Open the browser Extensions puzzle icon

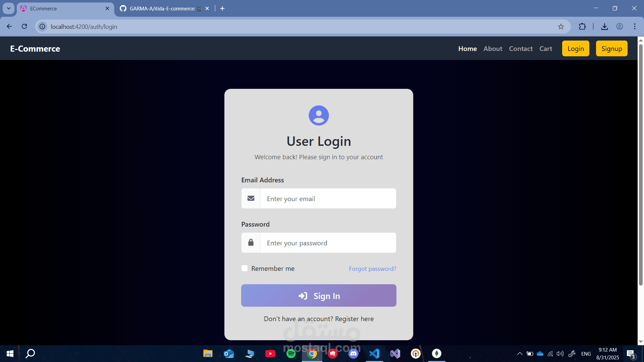(582, 26)
